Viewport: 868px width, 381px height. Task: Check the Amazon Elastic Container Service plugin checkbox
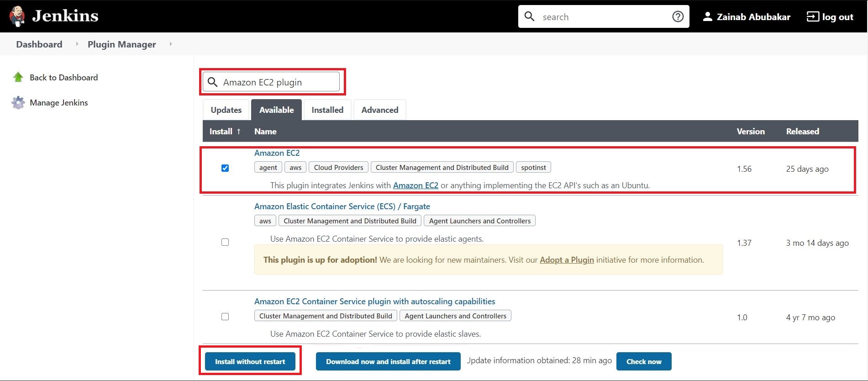[x=225, y=242]
